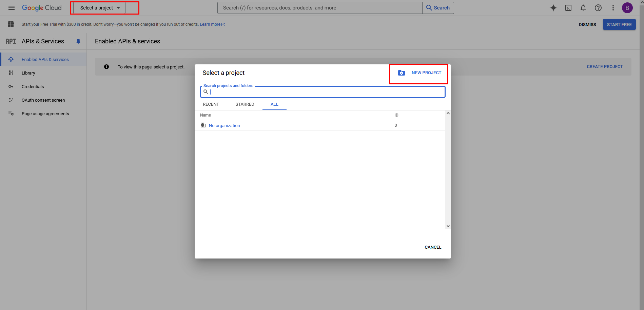This screenshot has height=310, width=644.
Task: Open the hamburger navigation menu
Action: tap(12, 8)
